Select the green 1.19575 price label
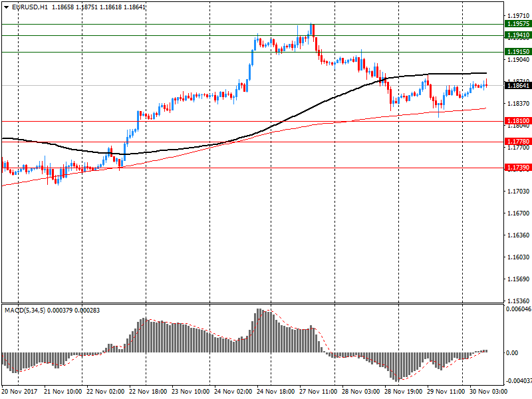532x399 pixels. [517, 24]
